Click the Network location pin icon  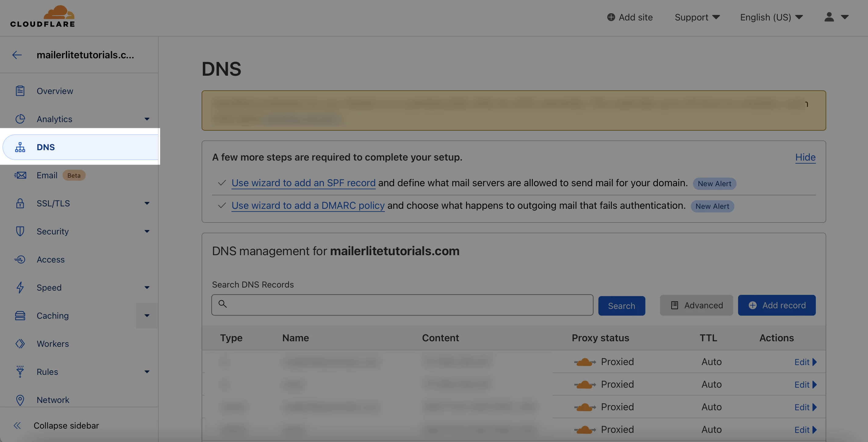[20, 400]
